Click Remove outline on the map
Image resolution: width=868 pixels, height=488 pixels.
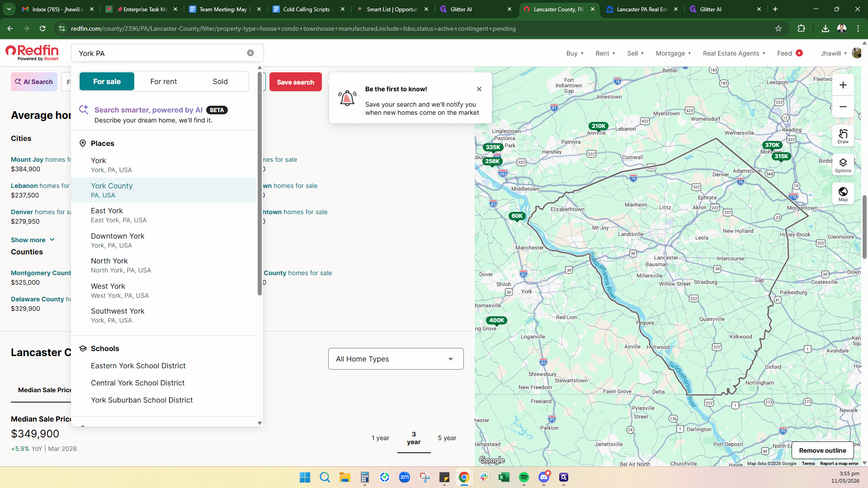point(822,450)
